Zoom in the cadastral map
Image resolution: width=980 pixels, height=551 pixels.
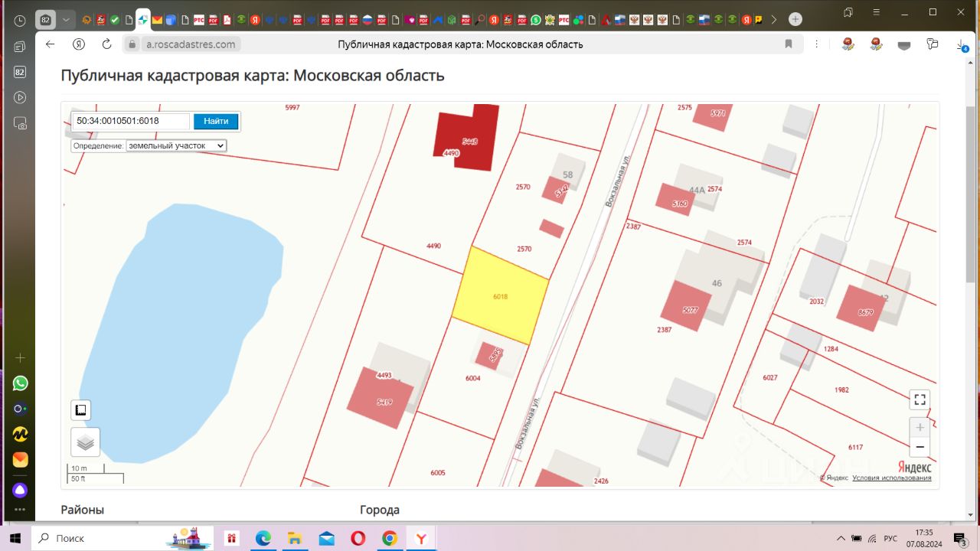click(x=920, y=427)
